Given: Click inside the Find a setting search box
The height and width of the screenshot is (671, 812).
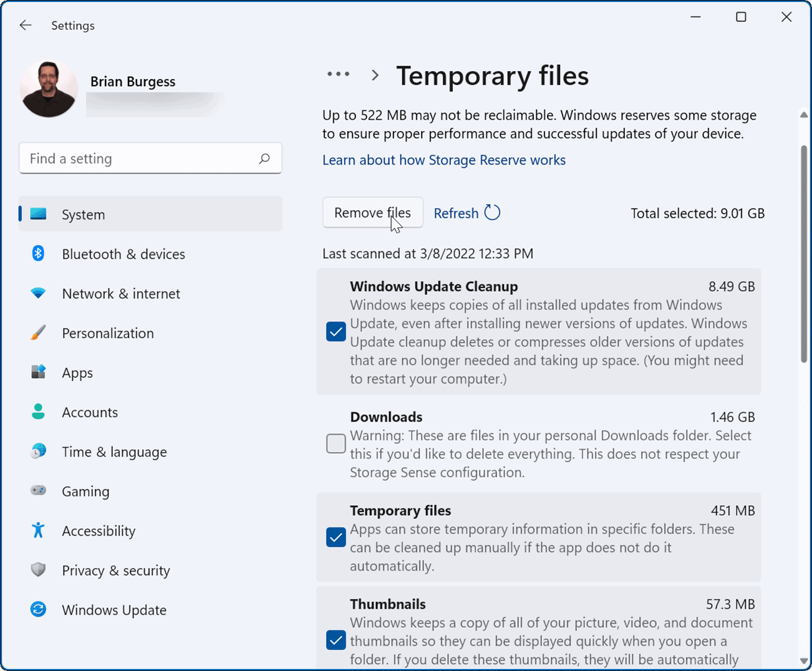Looking at the screenshot, I should (150, 158).
